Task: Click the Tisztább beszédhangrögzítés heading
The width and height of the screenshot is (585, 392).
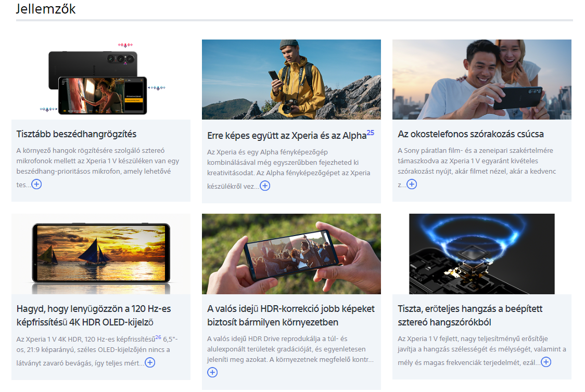Action: [x=77, y=134]
